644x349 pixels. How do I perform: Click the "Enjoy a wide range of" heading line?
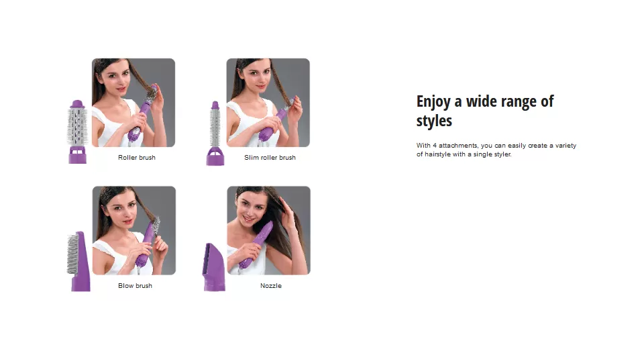tap(485, 101)
